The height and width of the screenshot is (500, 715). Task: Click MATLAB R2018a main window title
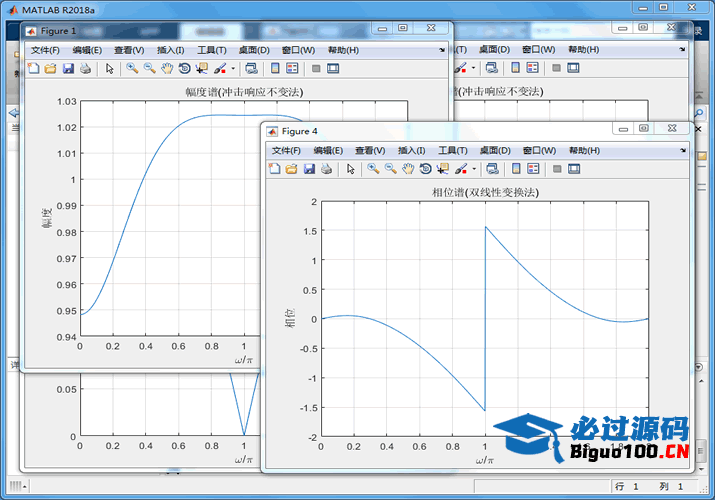(58, 10)
